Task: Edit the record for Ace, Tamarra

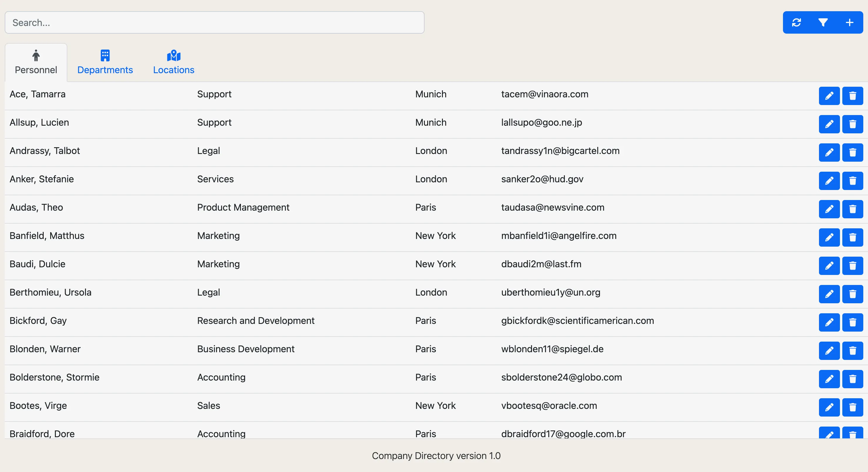Action: (830, 96)
